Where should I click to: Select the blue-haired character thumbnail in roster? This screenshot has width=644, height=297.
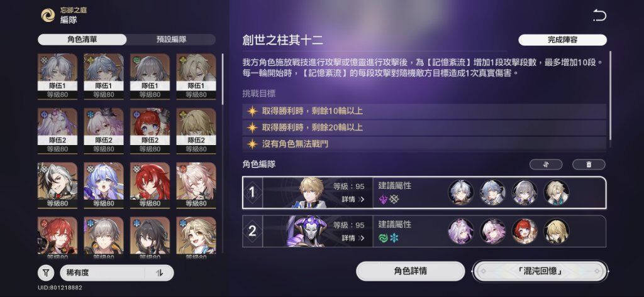pyautogui.click(x=104, y=185)
